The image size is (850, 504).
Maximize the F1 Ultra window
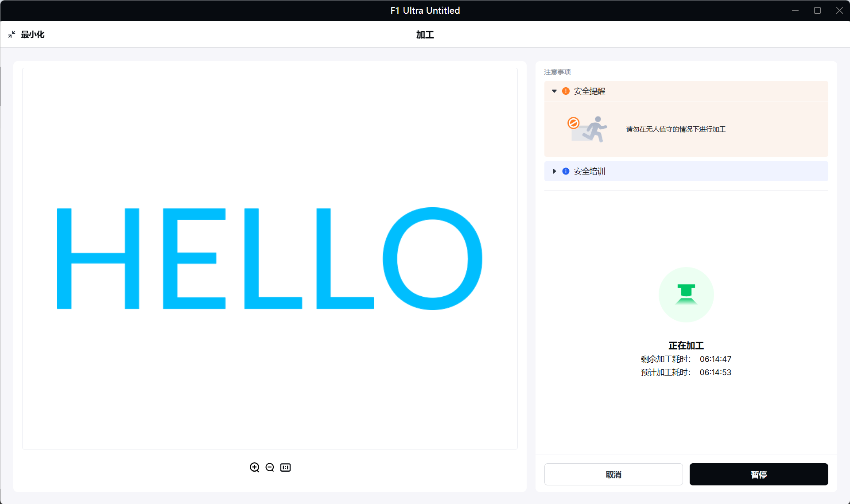pyautogui.click(x=817, y=11)
